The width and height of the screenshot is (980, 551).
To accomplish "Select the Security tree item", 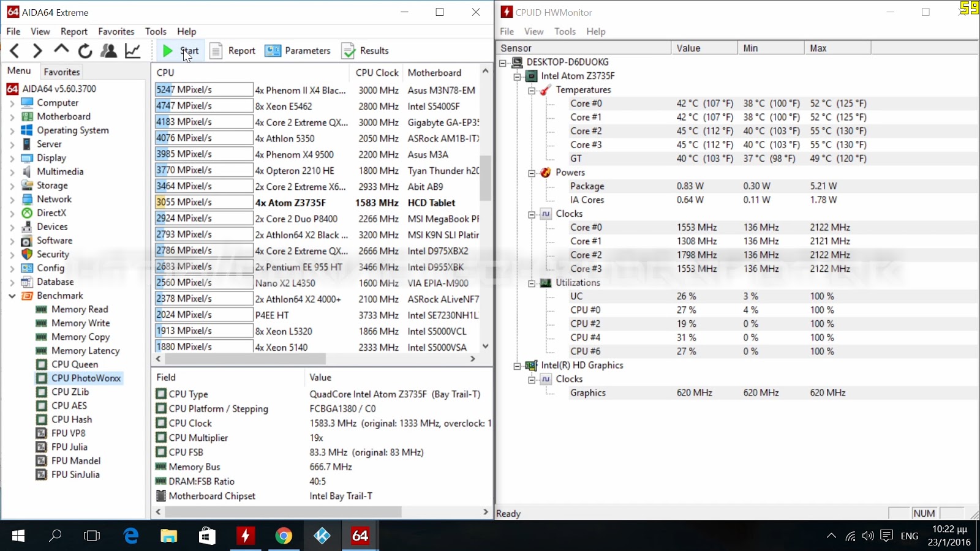I will click(x=53, y=254).
